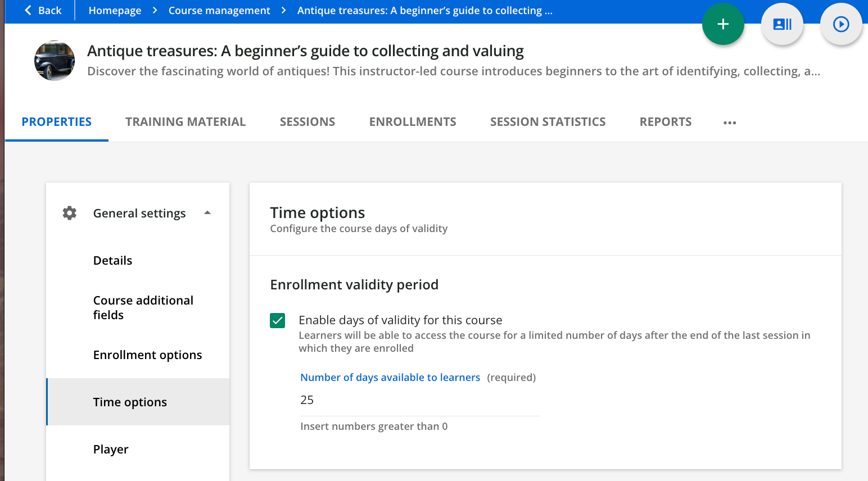
Task: Click the Back arrow icon
Action: 28,11
